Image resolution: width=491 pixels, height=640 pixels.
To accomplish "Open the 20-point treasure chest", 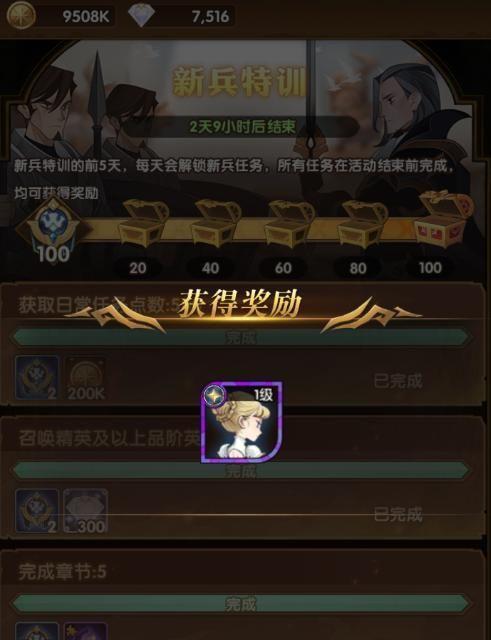I will click(x=143, y=223).
